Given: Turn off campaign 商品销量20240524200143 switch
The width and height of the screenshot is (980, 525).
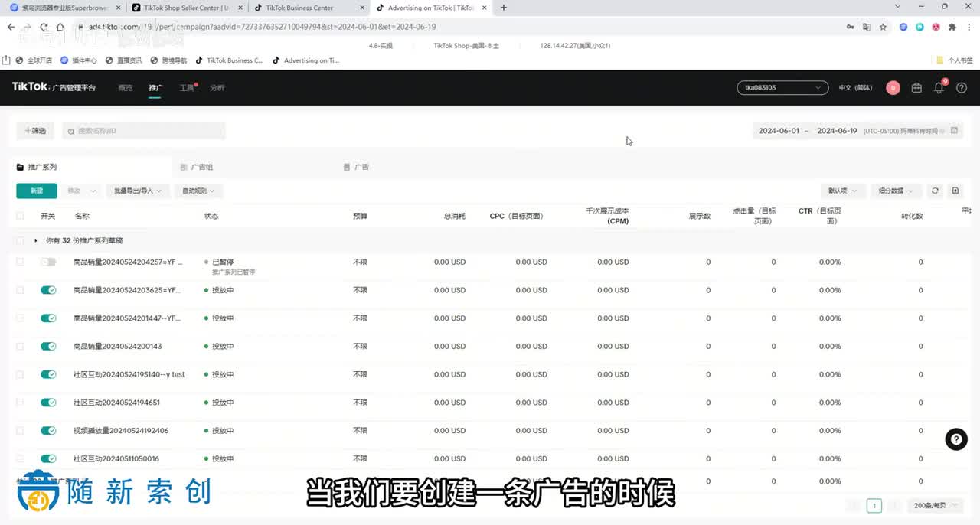Looking at the screenshot, I should click(48, 346).
